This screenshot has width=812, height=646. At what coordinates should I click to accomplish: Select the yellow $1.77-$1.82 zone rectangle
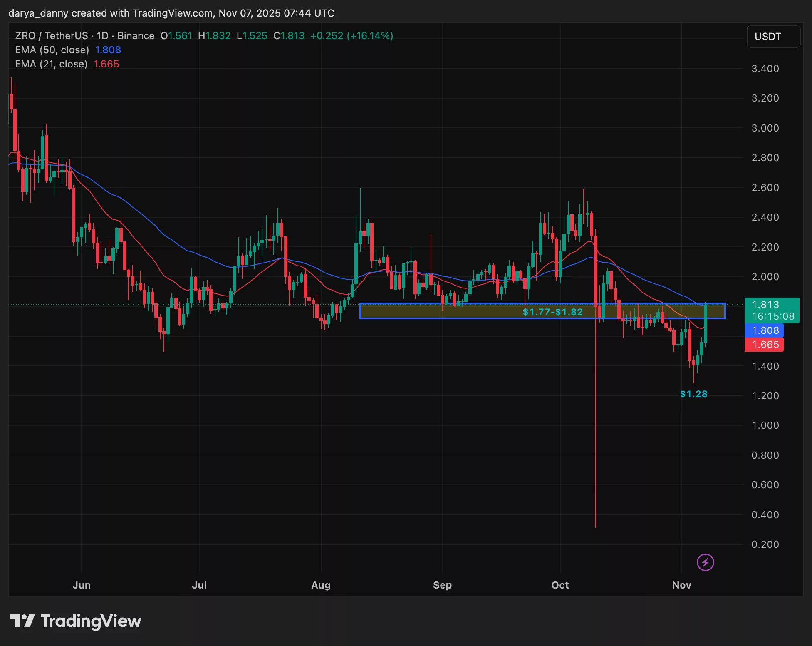[552, 312]
